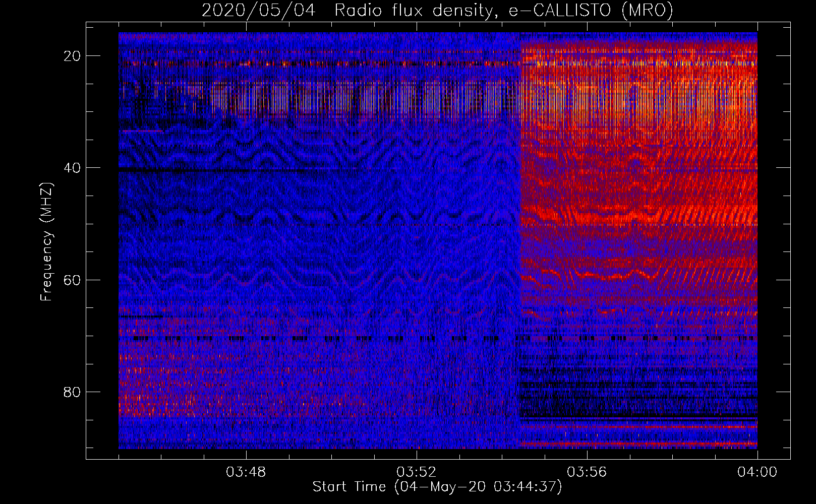The height and width of the screenshot is (504, 816).
Task: Click the 03:52 time tick label
Action: [417, 472]
